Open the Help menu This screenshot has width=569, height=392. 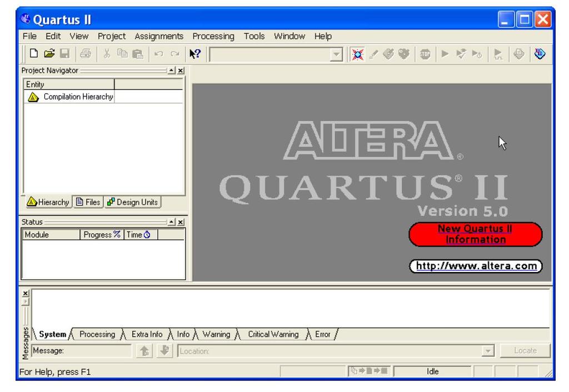tap(323, 36)
